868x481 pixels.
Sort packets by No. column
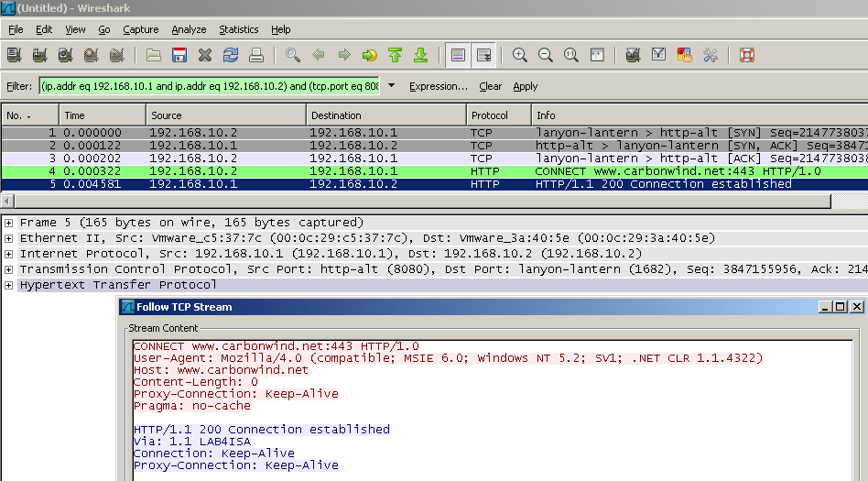30,115
